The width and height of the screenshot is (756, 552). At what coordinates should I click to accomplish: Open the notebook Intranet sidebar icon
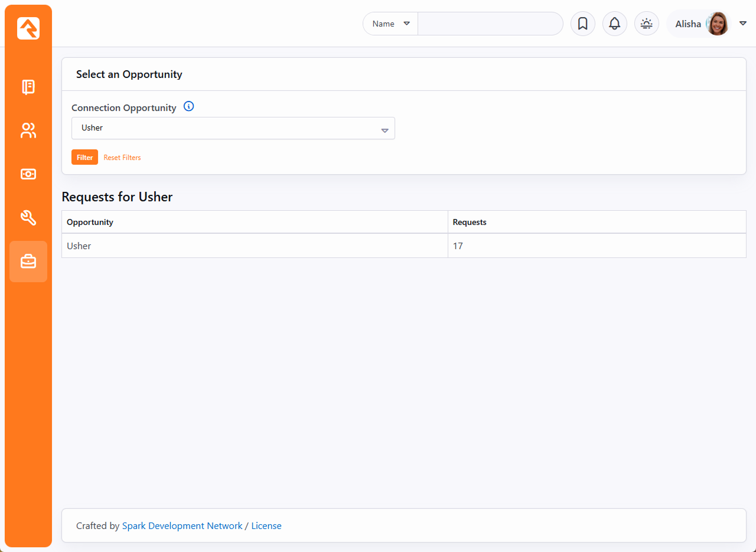click(28, 87)
